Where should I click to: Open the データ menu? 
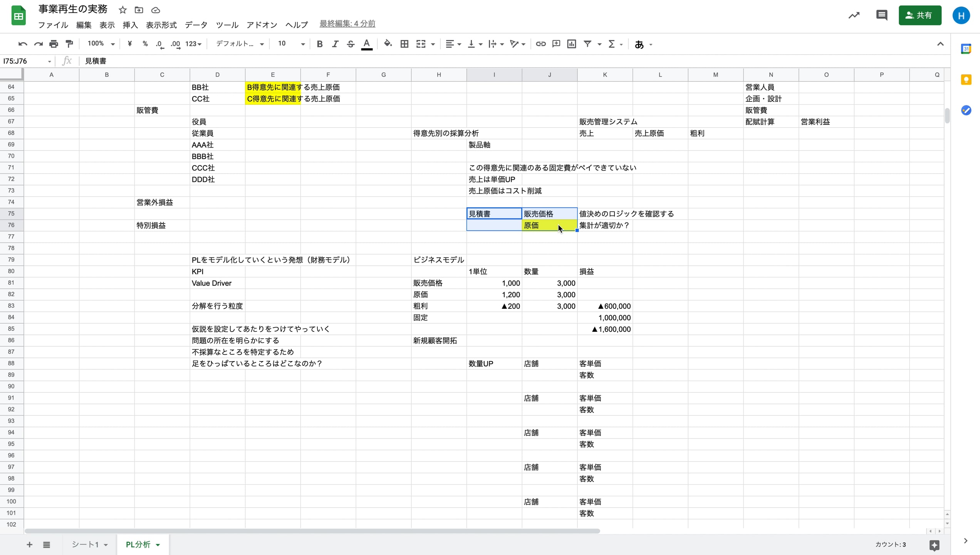pyautogui.click(x=196, y=25)
